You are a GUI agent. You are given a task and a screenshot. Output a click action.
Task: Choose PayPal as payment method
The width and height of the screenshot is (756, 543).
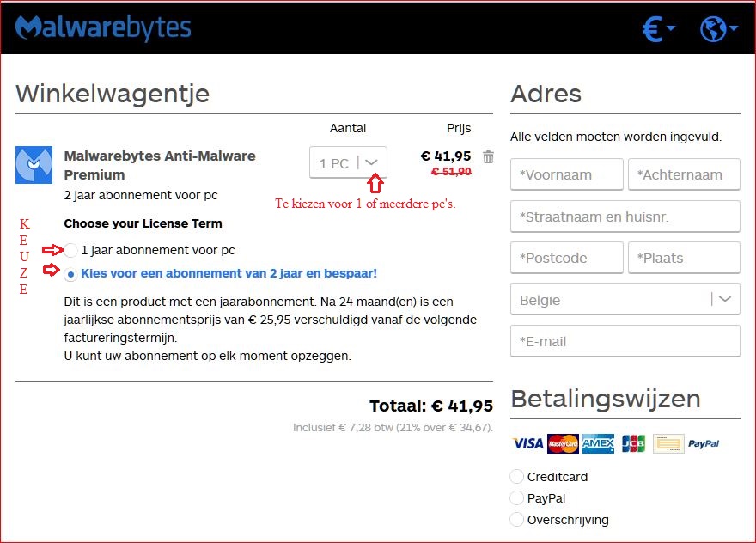516,498
